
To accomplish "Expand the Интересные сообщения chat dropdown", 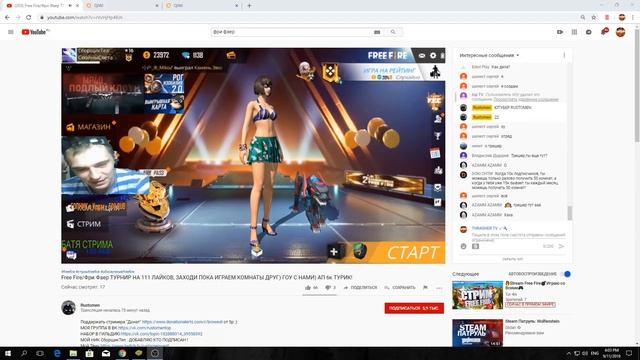I will 489,55.
